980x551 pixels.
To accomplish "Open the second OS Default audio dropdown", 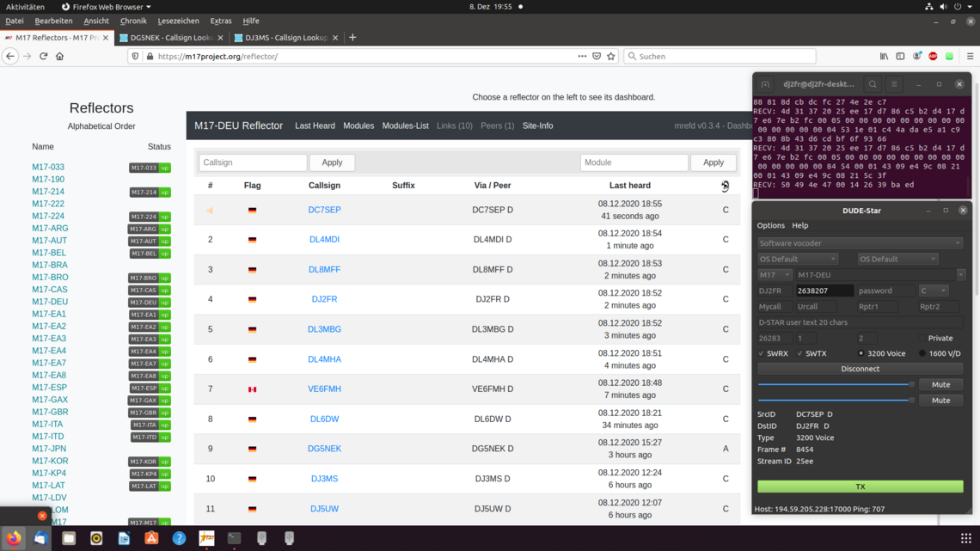I will 897,259.
